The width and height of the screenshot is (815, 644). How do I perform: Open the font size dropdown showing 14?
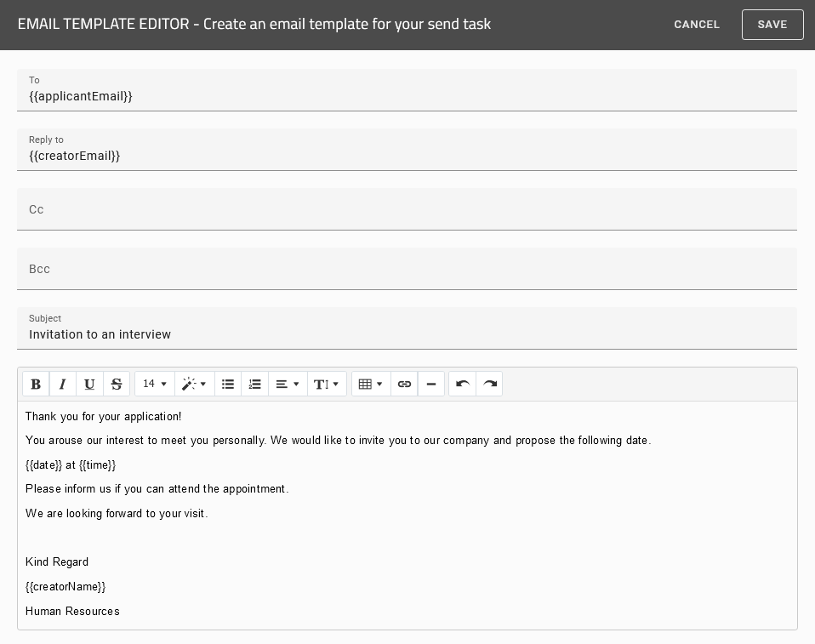click(153, 384)
